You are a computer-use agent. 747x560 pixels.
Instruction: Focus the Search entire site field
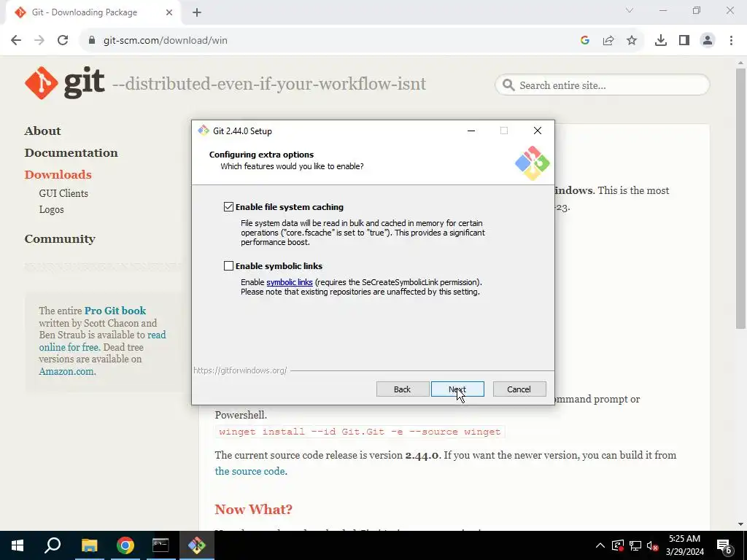coord(602,85)
